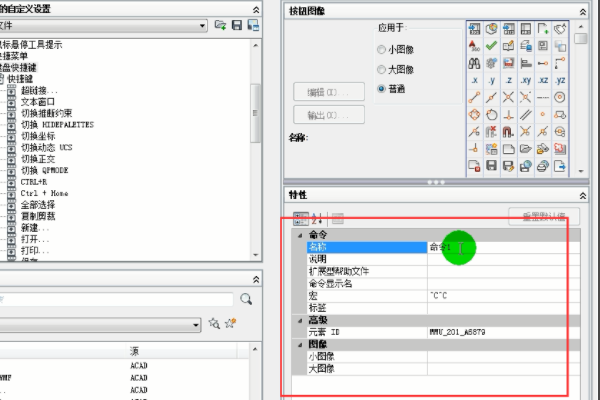
Task: Collapse the 按钮图像 panel
Action: (582, 12)
